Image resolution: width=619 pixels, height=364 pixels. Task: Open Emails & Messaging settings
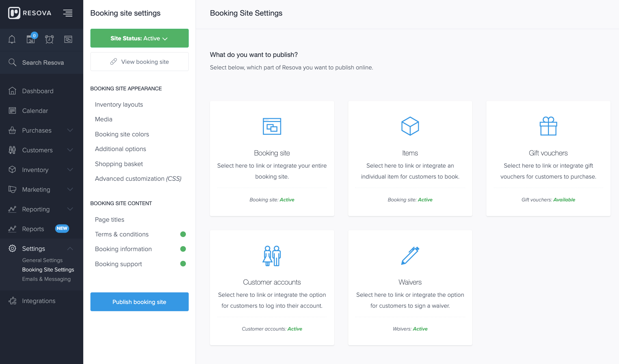[x=46, y=279]
